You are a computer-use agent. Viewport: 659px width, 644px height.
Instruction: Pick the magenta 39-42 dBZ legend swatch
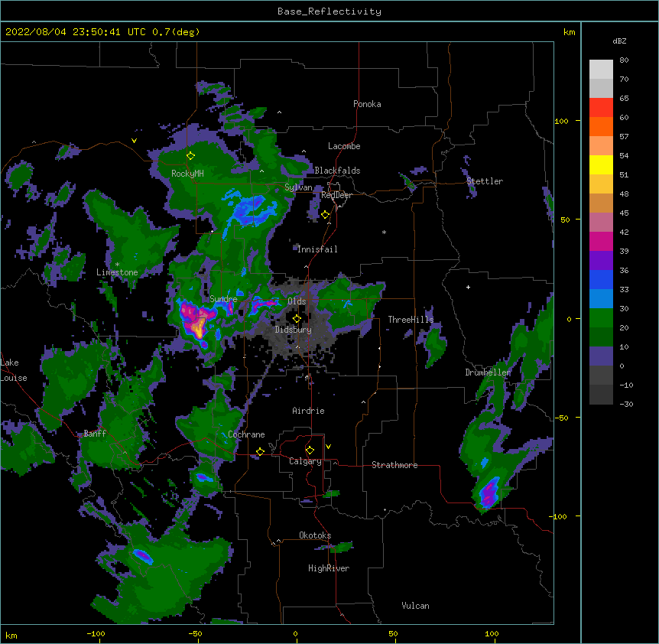coord(601,241)
